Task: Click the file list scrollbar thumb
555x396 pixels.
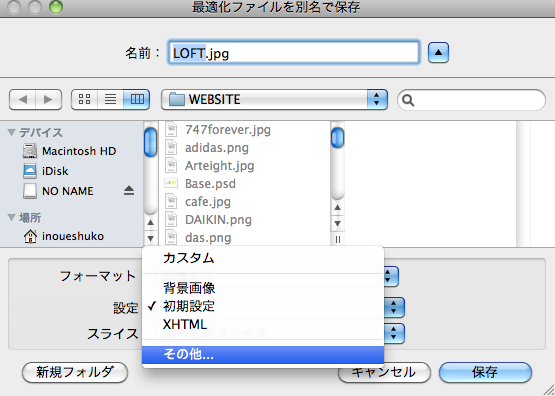Action: [x=337, y=137]
